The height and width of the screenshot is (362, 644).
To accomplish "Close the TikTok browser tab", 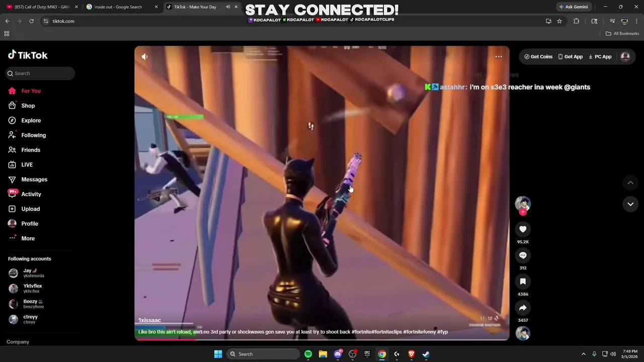I will (x=236, y=7).
